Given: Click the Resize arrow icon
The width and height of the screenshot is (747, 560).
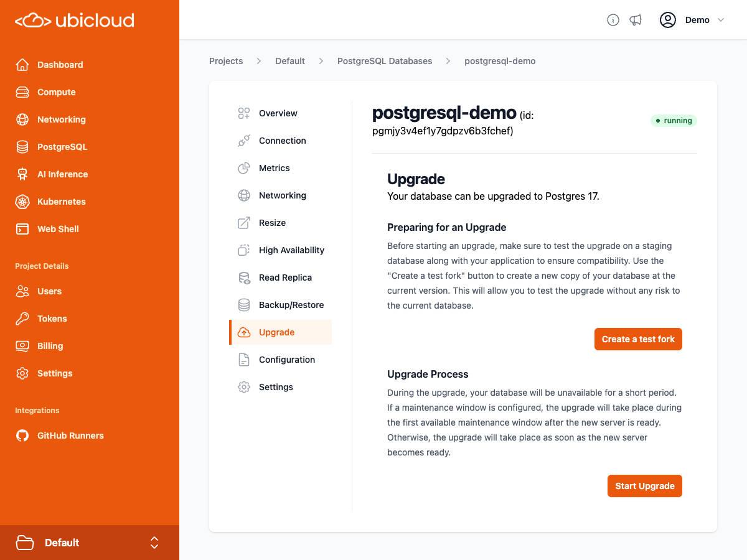Looking at the screenshot, I should click(244, 223).
